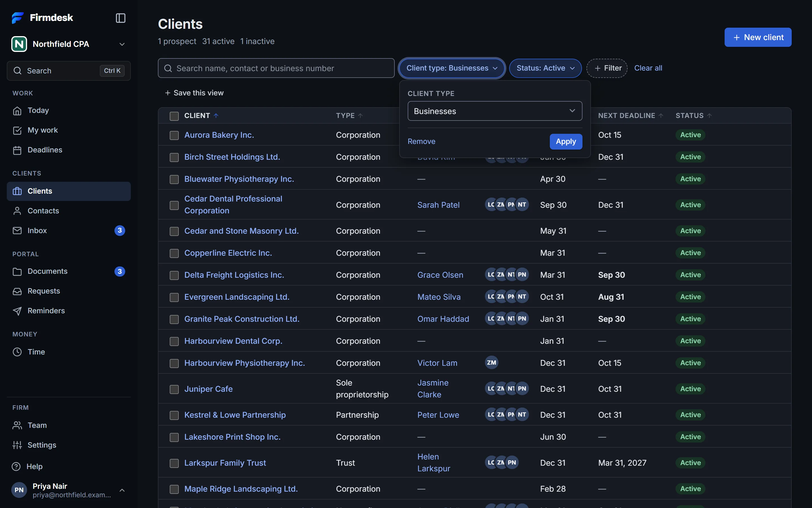
Task: Click the Firmdesk logo icon
Action: [17, 17]
